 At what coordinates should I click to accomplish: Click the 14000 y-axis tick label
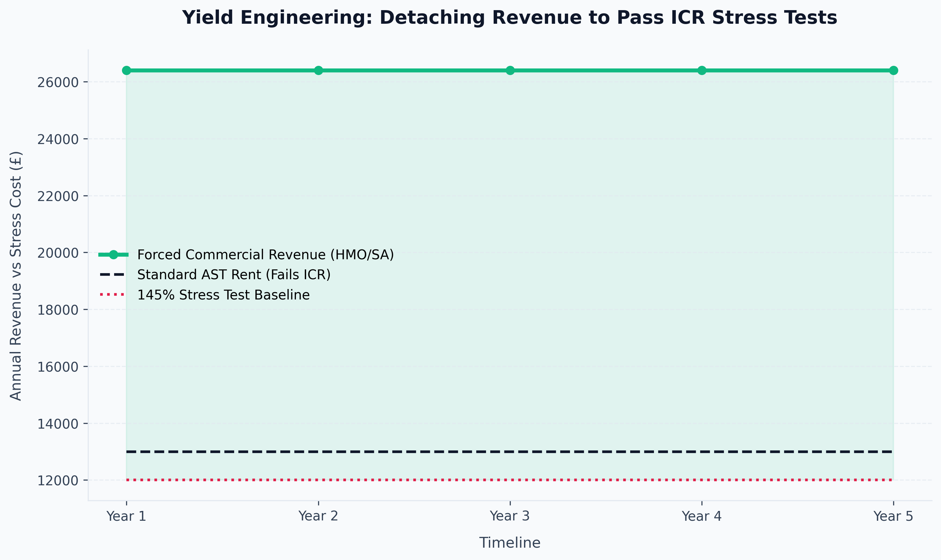58,424
